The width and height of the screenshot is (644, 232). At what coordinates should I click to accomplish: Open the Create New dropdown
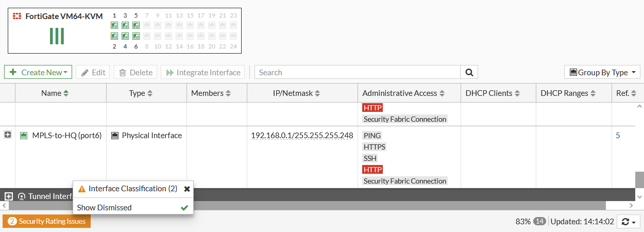tap(38, 72)
